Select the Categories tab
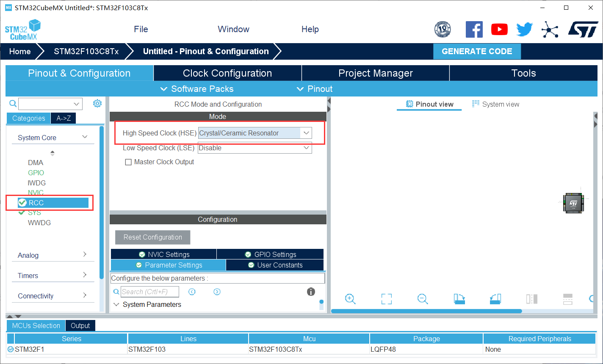603x364 pixels. (28, 118)
